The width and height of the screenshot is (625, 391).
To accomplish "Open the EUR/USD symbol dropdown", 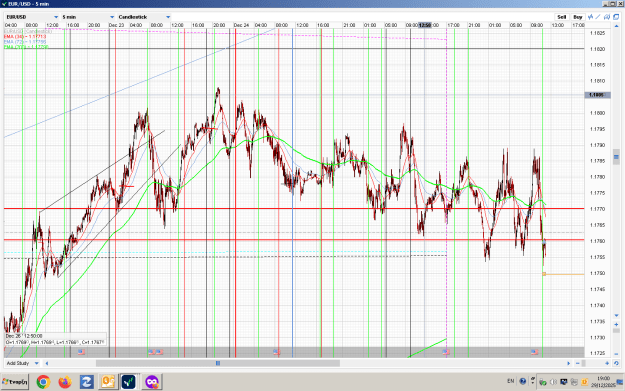I will [32, 17].
